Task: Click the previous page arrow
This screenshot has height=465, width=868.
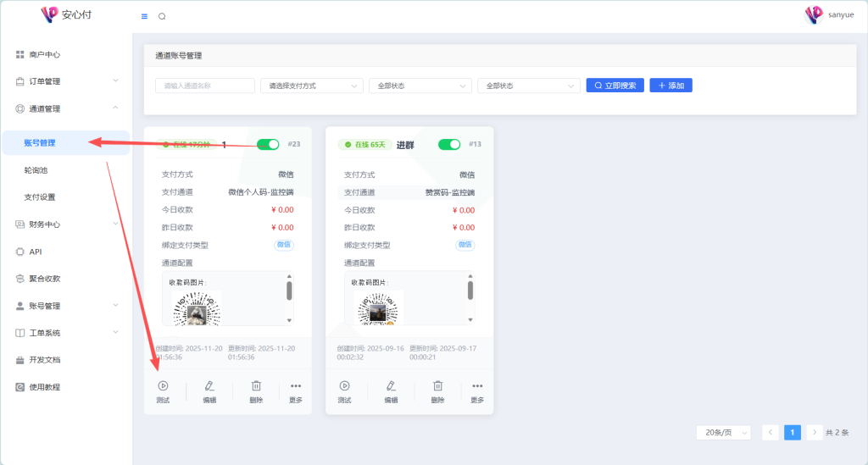Action: 770,432
